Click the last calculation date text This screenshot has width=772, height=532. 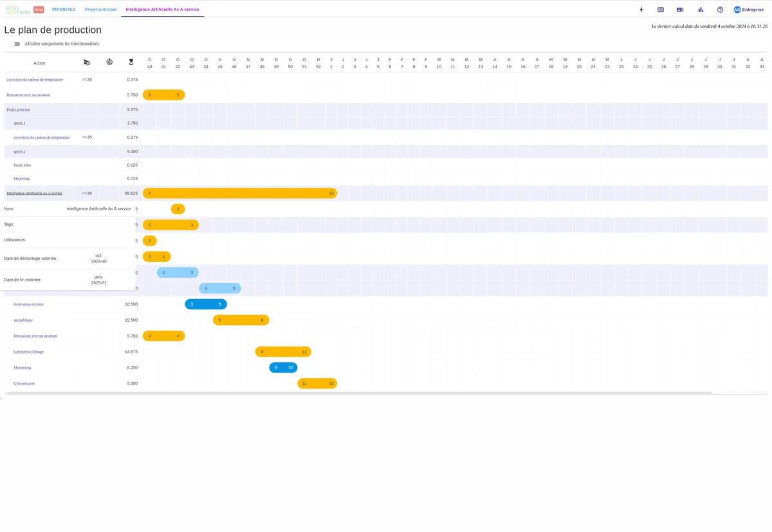click(x=710, y=26)
